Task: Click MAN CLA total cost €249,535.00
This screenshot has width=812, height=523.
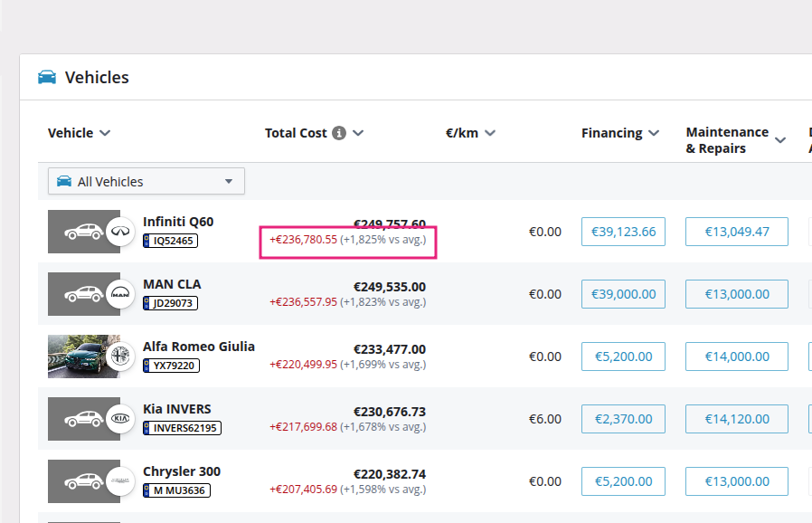Action: pos(390,287)
